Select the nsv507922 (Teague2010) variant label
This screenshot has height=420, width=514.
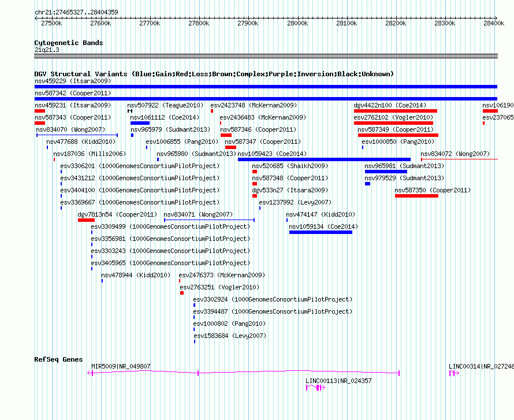coord(165,105)
